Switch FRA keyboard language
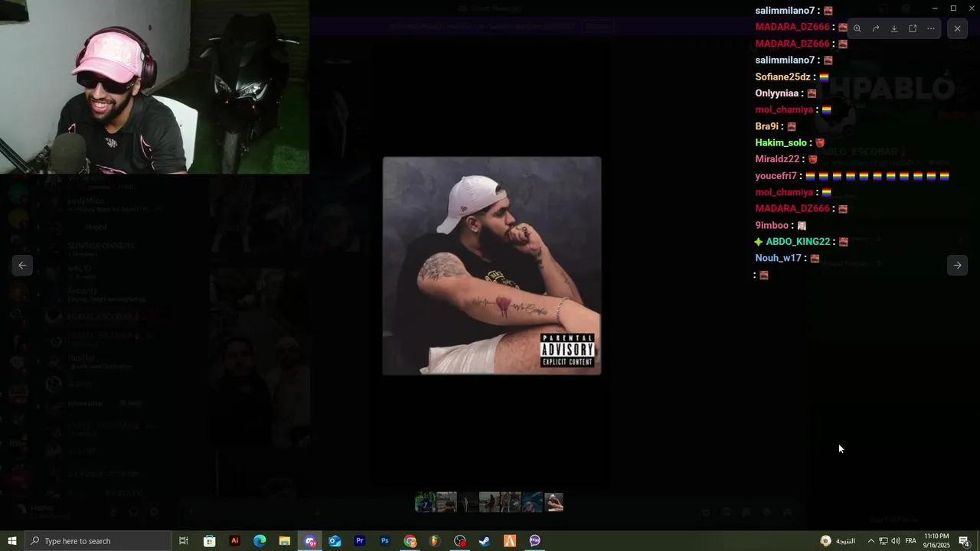 (x=911, y=541)
